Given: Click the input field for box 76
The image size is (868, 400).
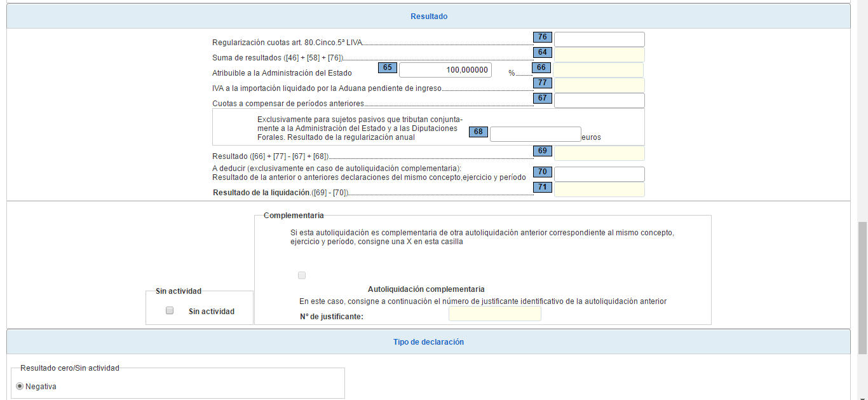Looking at the screenshot, I should [x=599, y=39].
